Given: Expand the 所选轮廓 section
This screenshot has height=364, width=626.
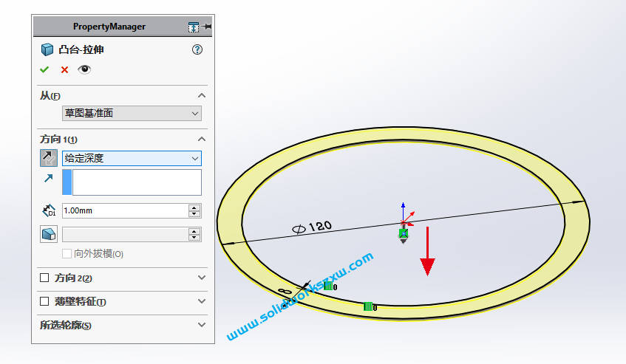Looking at the screenshot, I should (x=202, y=325).
